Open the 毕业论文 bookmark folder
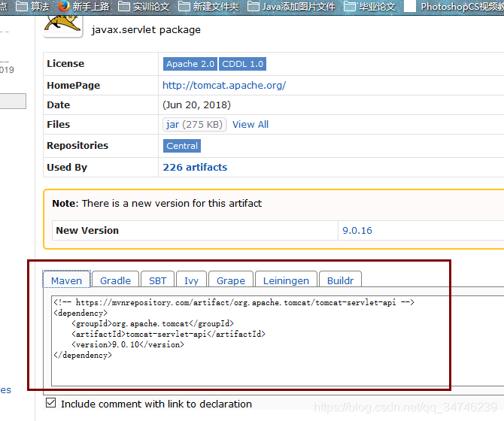Image resolution: width=504 pixels, height=421 pixels. point(369,6)
